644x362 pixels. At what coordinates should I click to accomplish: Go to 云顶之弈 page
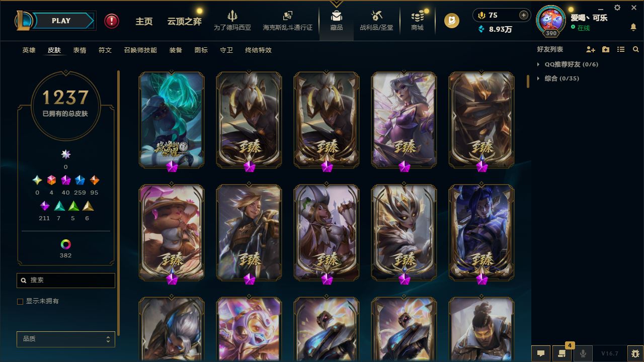click(x=185, y=22)
